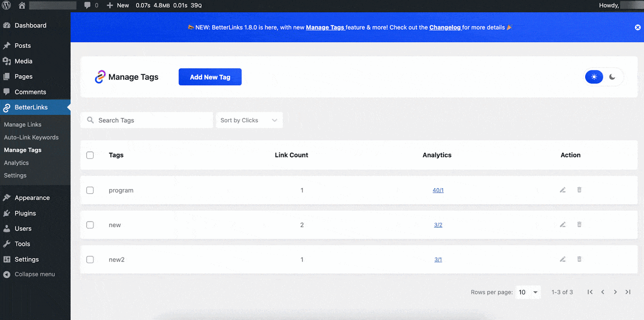Viewport: 644px width, 320px height.
Task: Open Dashboard in the sidebar
Action: [35, 25]
